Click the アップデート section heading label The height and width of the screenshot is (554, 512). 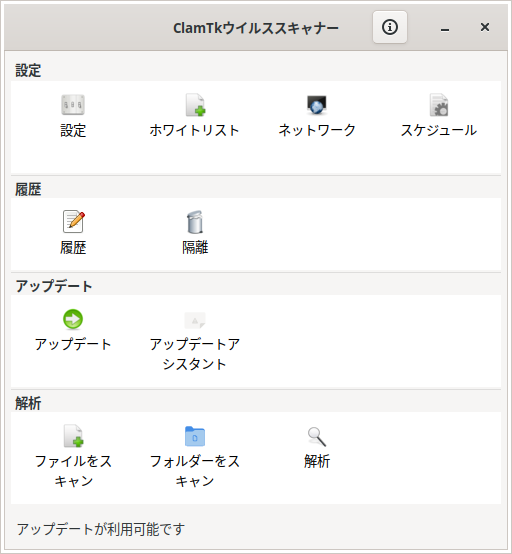click(x=54, y=286)
